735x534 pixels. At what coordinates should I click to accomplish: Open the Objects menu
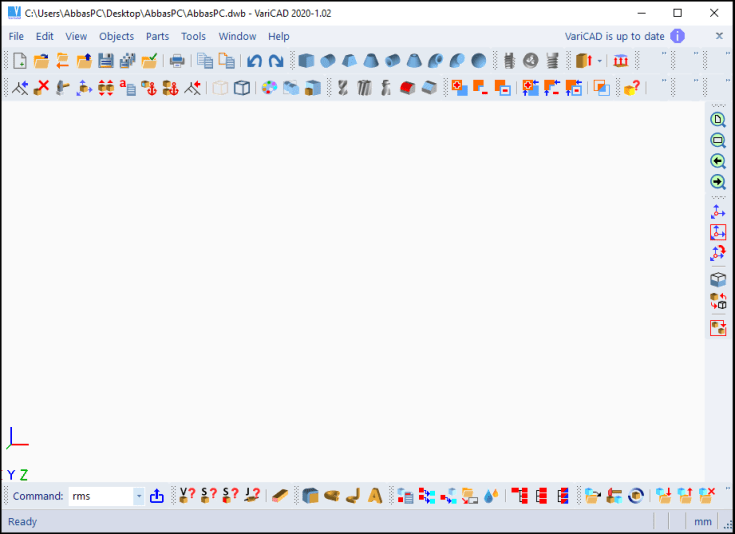116,37
